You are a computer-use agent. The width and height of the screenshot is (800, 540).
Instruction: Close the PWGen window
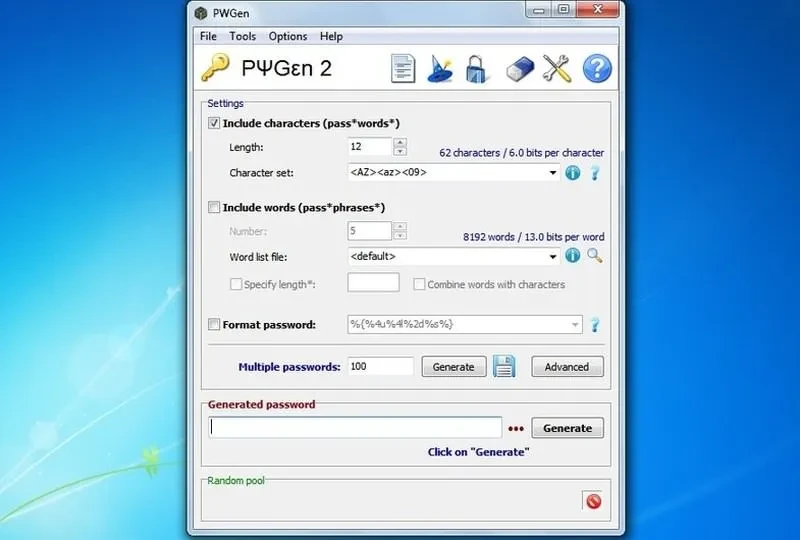coord(598,10)
